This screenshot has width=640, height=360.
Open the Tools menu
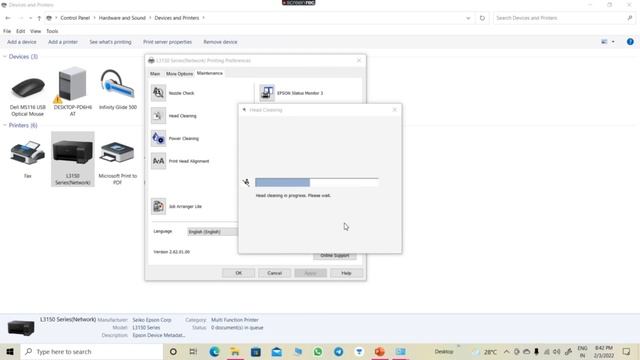click(52, 31)
